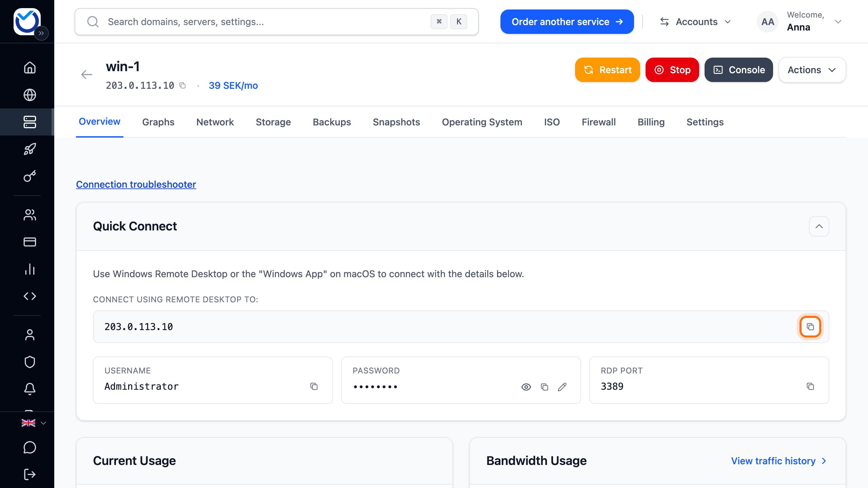Image resolution: width=868 pixels, height=488 pixels.
Task: Open the API code brackets sidebar icon
Action: (30, 296)
